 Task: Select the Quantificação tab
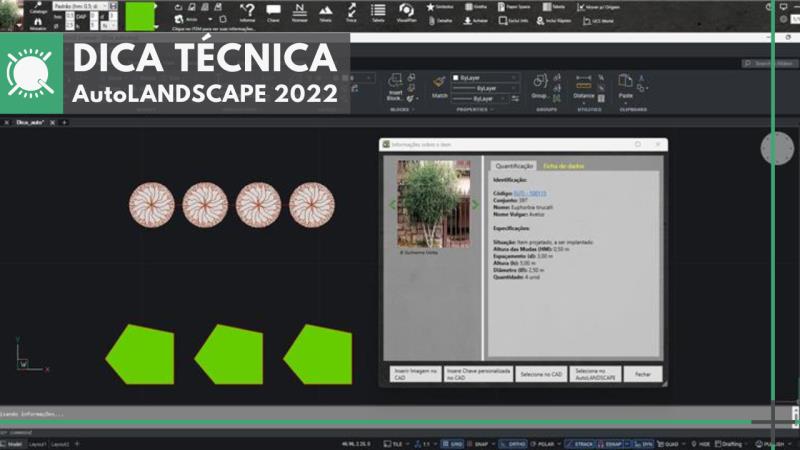(514, 165)
